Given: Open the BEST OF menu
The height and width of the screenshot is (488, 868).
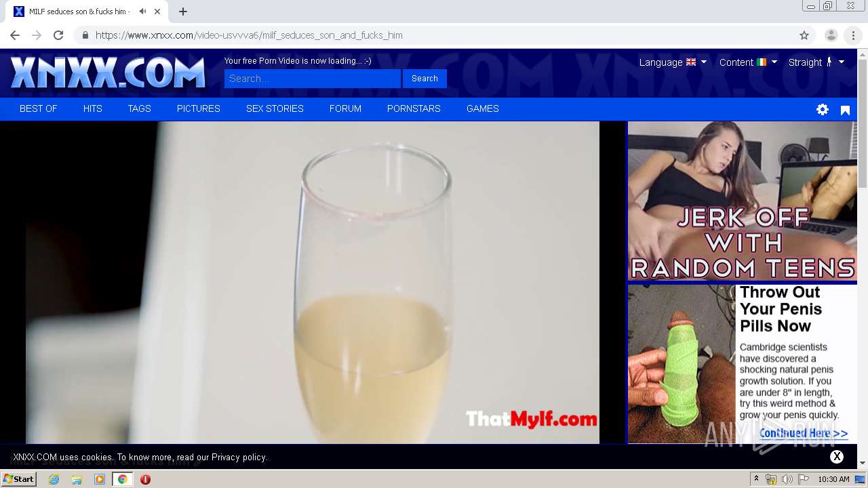Looking at the screenshot, I should click(x=39, y=108).
